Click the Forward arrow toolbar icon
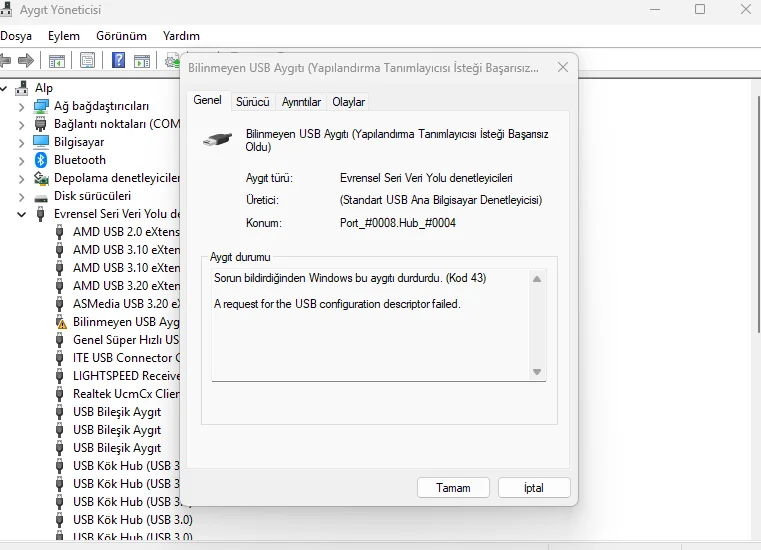 [26, 61]
